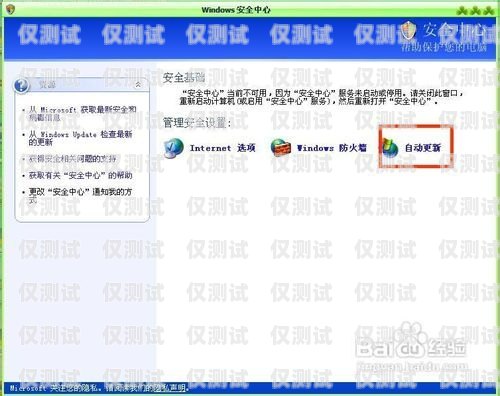
Task: Open the Windows 防火墙 icon
Action: (x=281, y=147)
